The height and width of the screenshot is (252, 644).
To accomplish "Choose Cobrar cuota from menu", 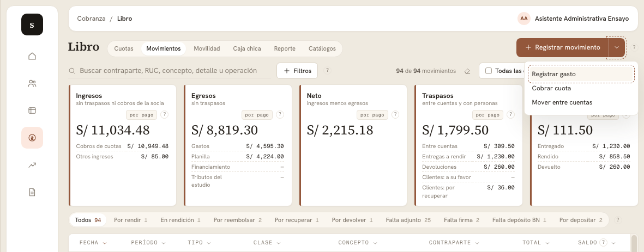I will click(x=581, y=88).
